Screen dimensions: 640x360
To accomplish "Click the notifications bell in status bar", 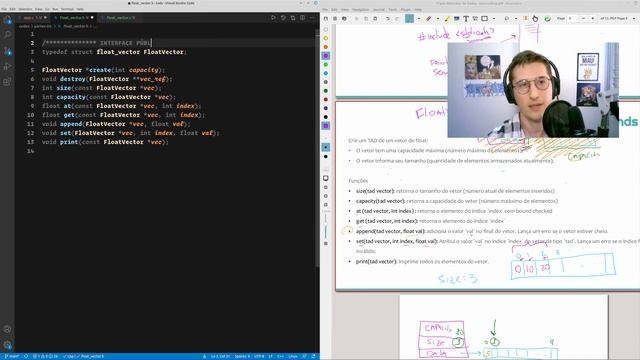I will tap(313, 356).
